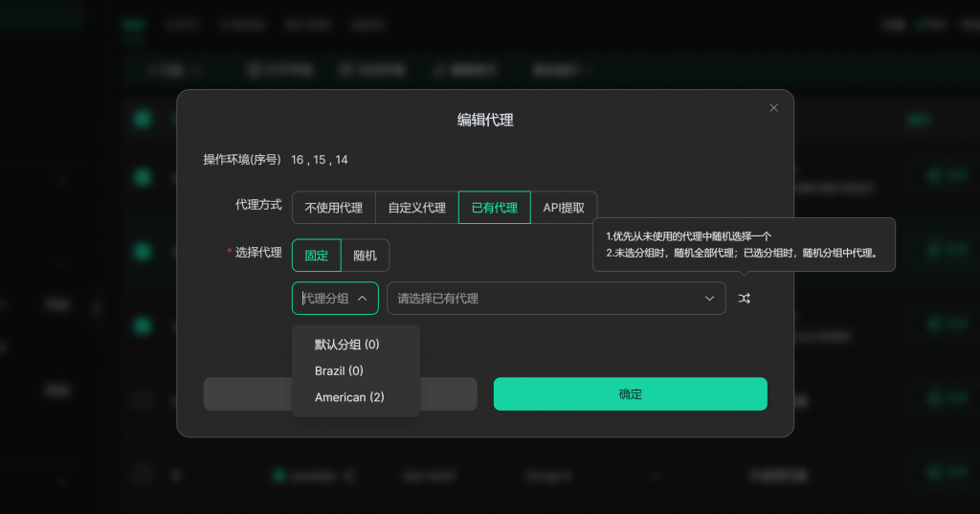Uncheck the first row's checkbox in background table
The image size is (980, 514).
tap(143, 178)
